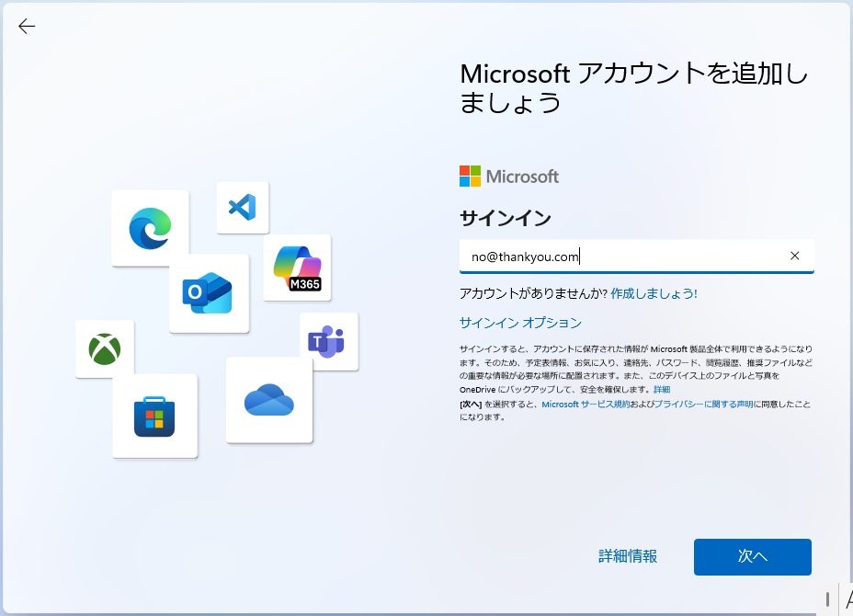Click the back arrow icon
853x616 pixels.
[27, 27]
